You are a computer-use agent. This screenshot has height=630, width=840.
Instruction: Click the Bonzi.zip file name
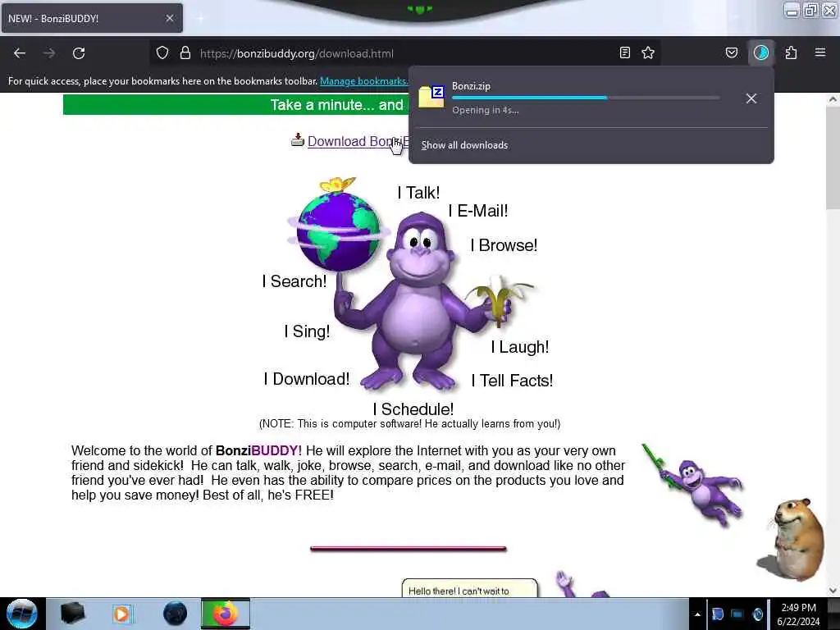[x=471, y=85]
